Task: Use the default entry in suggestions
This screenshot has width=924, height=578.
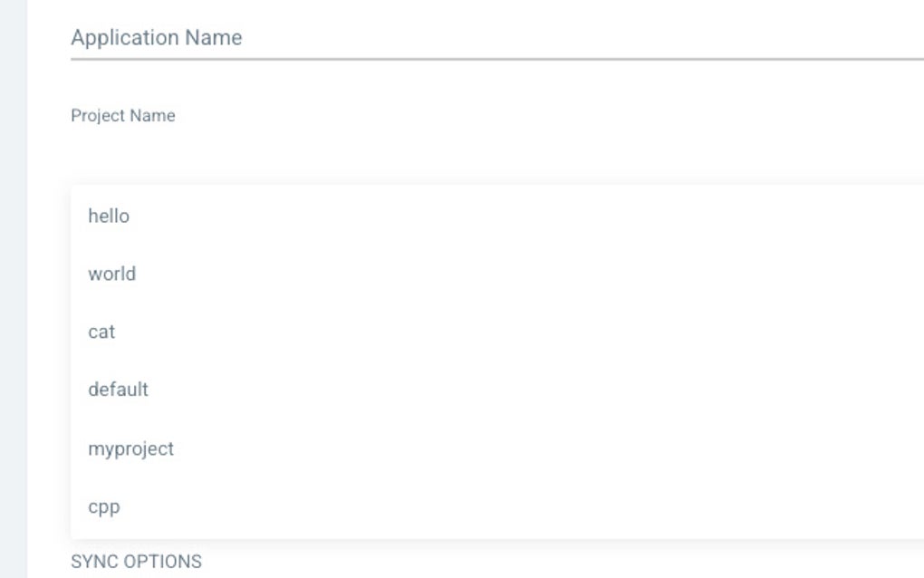Action: coord(272,390)
